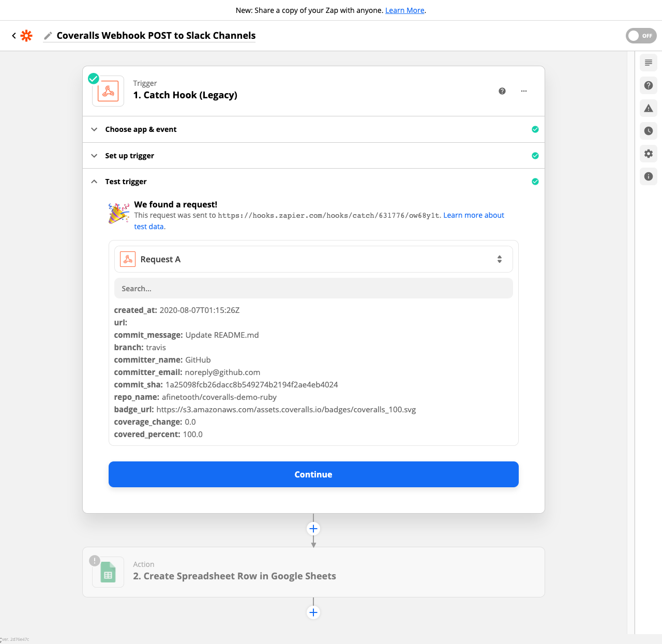Open the trigger step's three-dot menu
The height and width of the screenshot is (644, 662).
coord(524,91)
